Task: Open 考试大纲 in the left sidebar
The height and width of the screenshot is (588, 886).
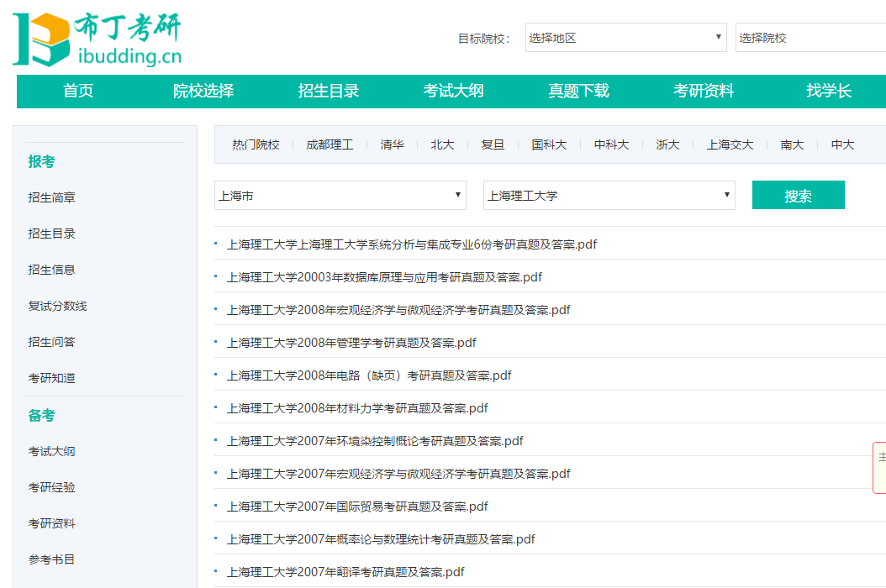Action: click(52, 451)
